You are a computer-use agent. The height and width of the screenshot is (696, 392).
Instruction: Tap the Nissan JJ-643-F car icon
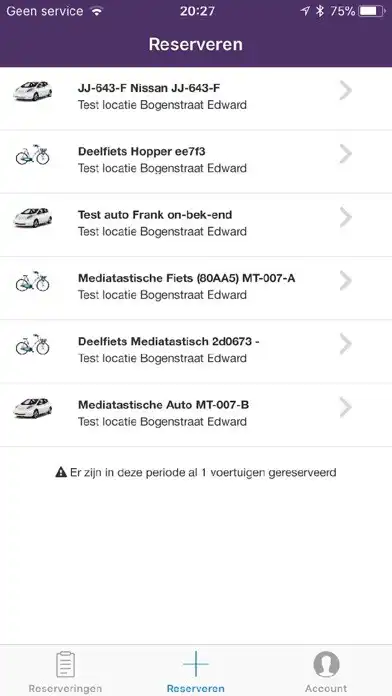32,91
